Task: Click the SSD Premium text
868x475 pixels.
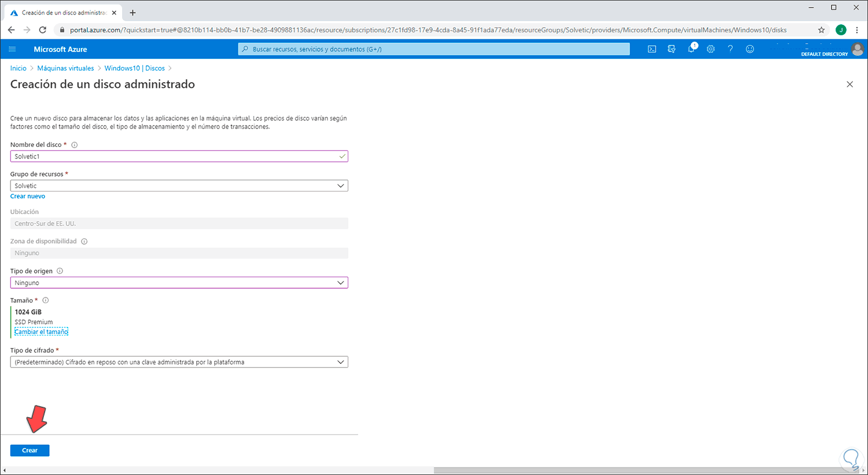Action: click(x=34, y=322)
